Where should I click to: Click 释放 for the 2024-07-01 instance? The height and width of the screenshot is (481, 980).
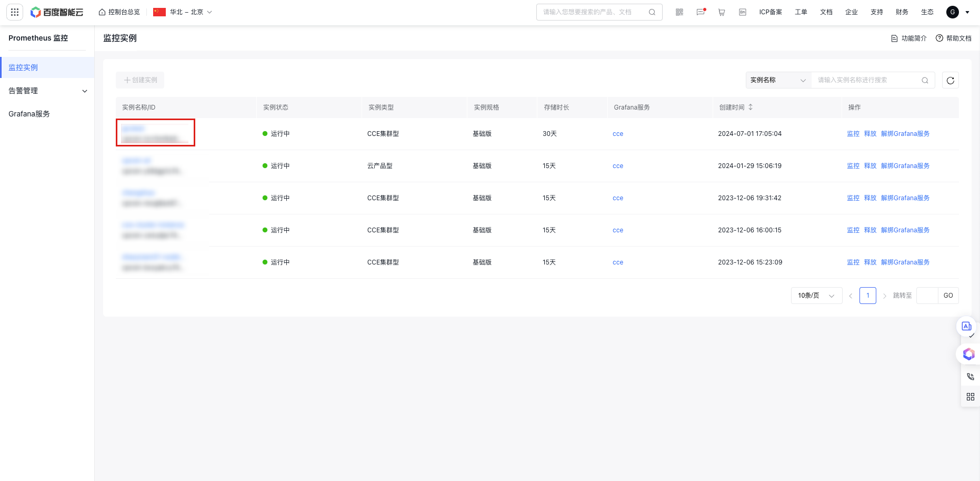point(870,134)
